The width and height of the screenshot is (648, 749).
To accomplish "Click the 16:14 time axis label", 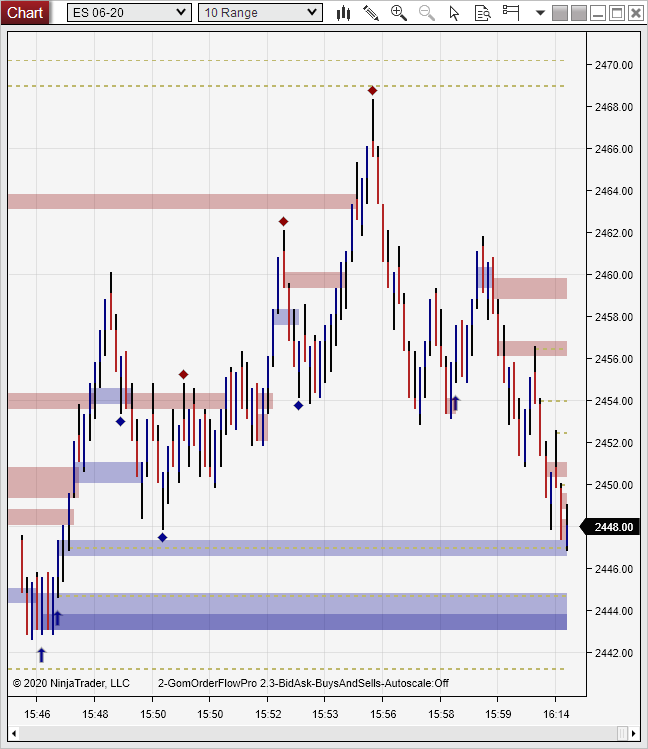I will pos(556,714).
